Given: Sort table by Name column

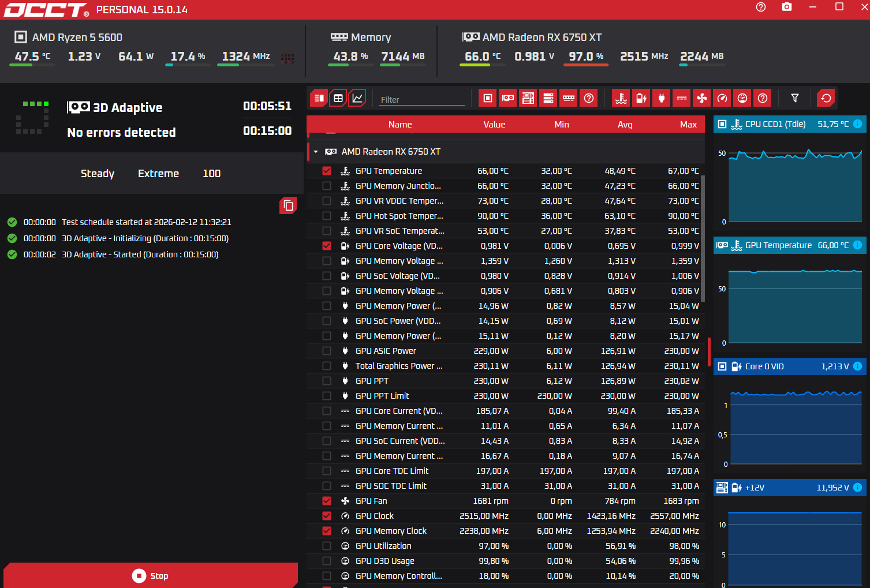Looking at the screenshot, I should [400, 125].
